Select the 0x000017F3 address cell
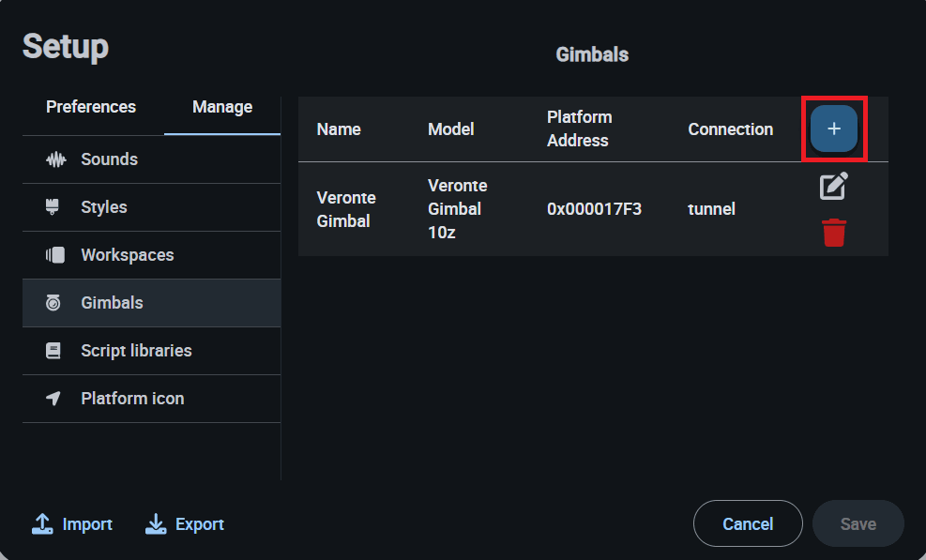Image resolution: width=926 pixels, height=560 pixels. (x=594, y=209)
